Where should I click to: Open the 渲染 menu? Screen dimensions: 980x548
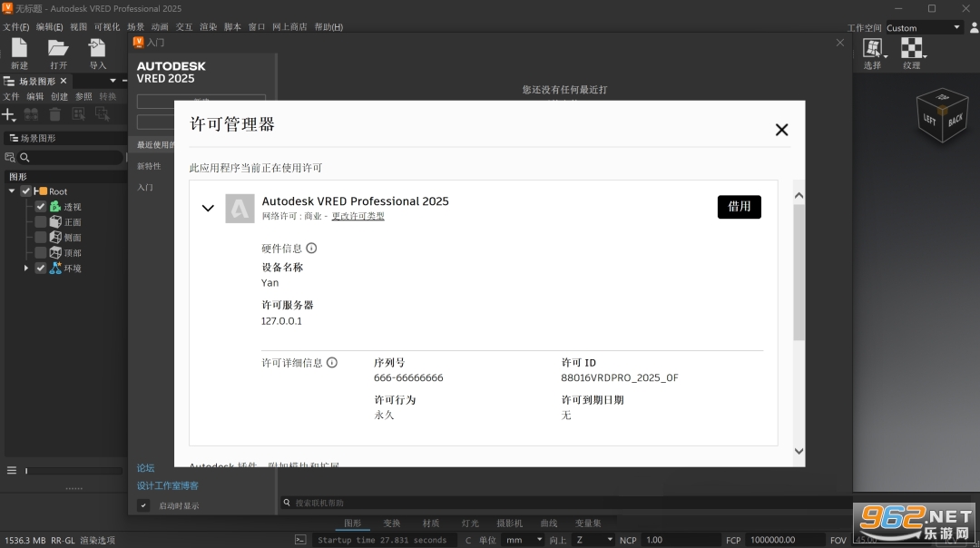pyautogui.click(x=208, y=27)
